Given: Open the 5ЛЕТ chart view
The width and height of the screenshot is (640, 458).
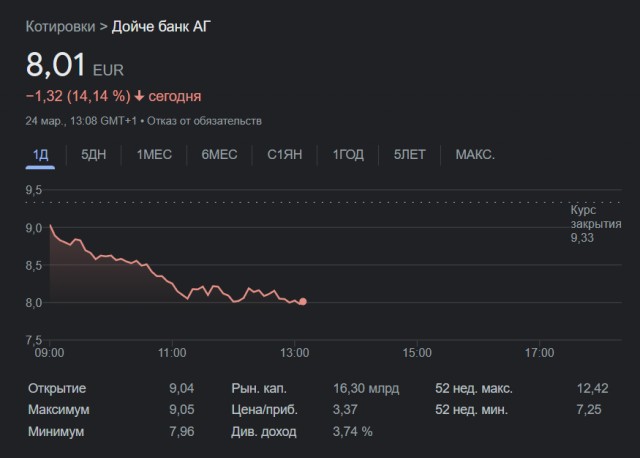Looking at the screenshot, I should point(409,154).
